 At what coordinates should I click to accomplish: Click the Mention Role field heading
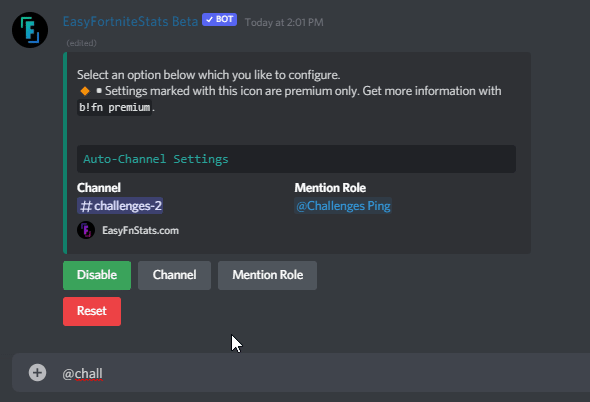click(330, 187)
